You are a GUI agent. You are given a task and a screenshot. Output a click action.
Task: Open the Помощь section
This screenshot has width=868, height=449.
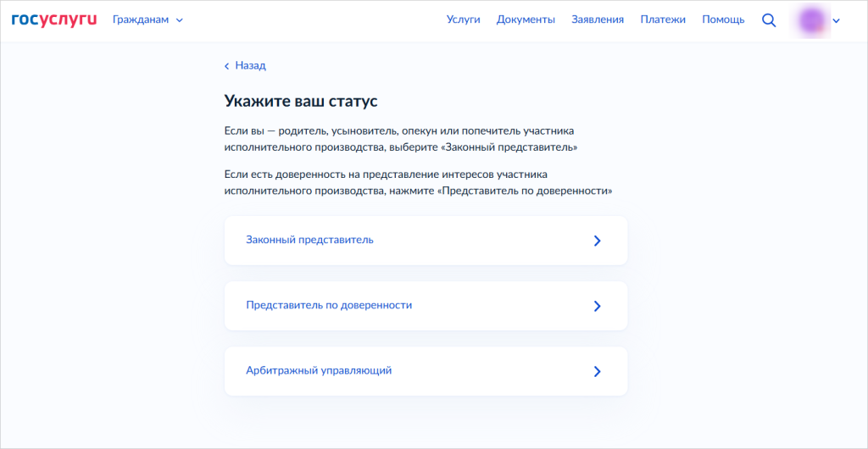click(x=723, y=19)
